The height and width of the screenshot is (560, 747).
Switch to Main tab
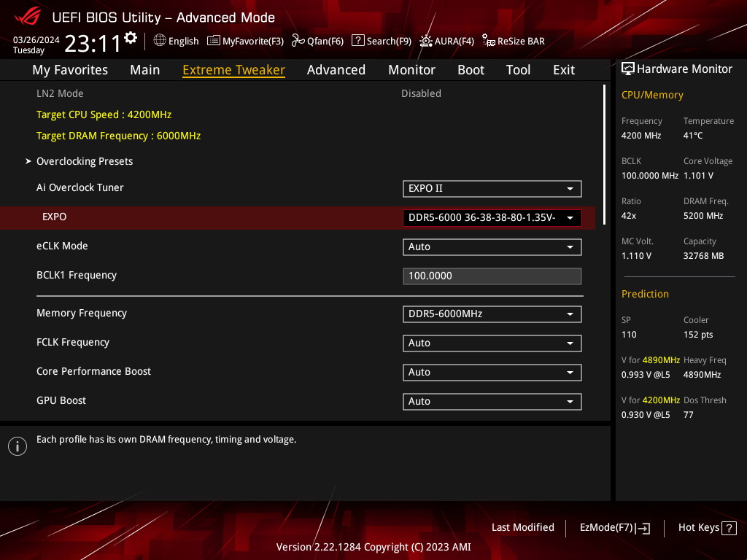[x=145, y=70]
